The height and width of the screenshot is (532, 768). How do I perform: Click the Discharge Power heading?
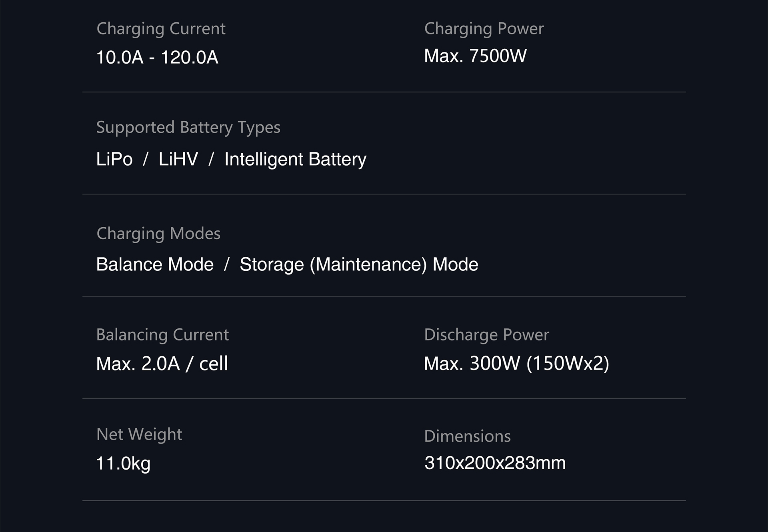pos(486,335)
